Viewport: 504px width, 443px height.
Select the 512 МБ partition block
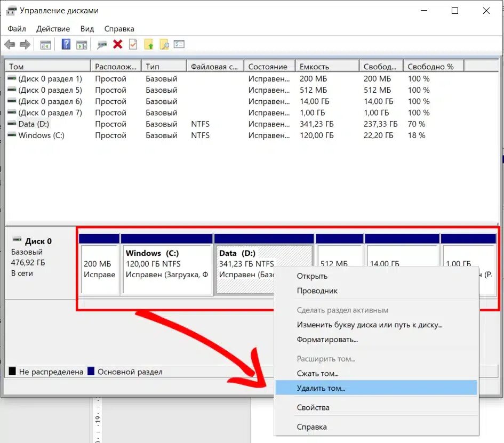(x=339, y=251)
